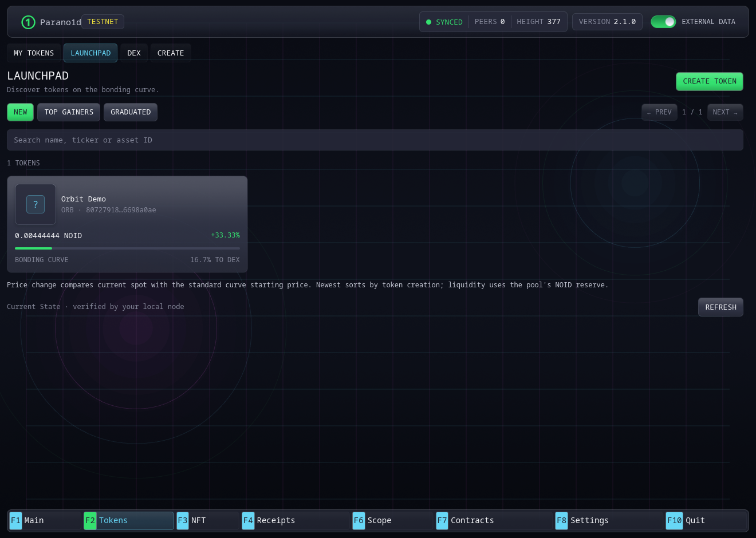This screenshot has height=538, width=756.
Task: Click the +33.33% price change value
Action: [225, 235]
